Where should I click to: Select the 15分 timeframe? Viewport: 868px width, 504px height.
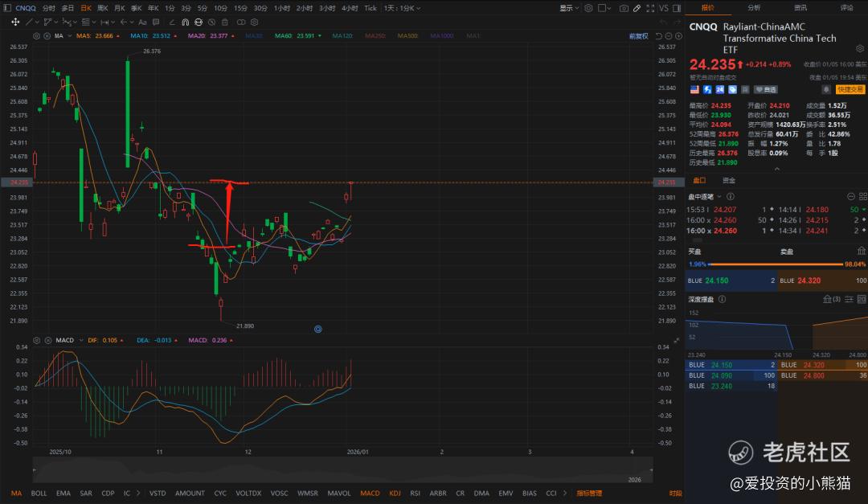click(x=240, y=8)
